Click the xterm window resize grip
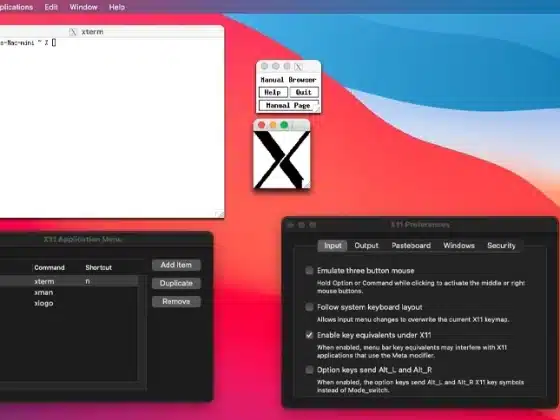560x420 pixels. tap(220, 214)
